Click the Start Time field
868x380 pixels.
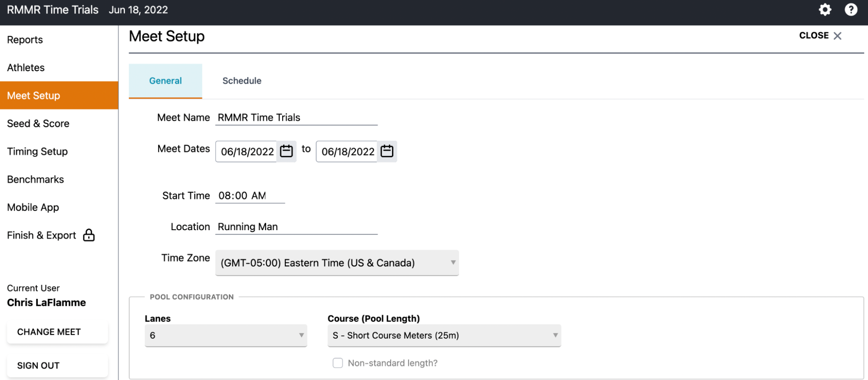[250, 196]
